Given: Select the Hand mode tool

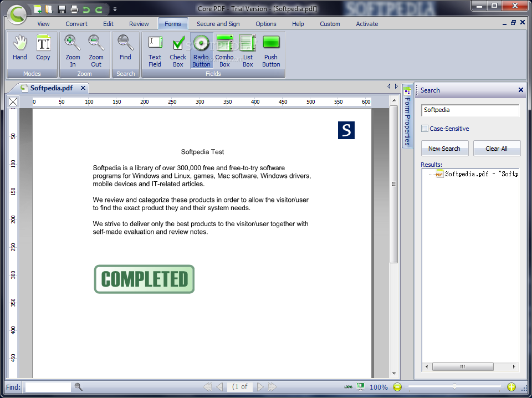Looking at the screenshot, I should coord(20,48).
